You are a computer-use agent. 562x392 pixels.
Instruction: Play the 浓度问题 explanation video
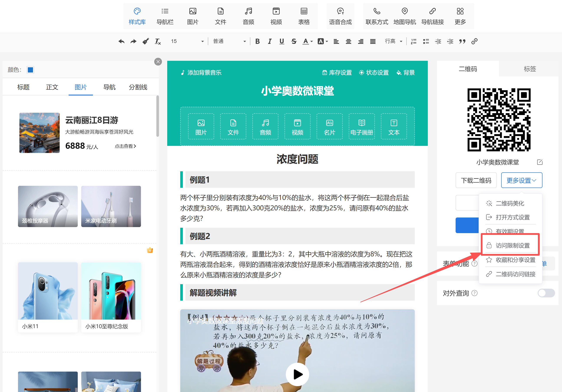click(x=298, y=374)
